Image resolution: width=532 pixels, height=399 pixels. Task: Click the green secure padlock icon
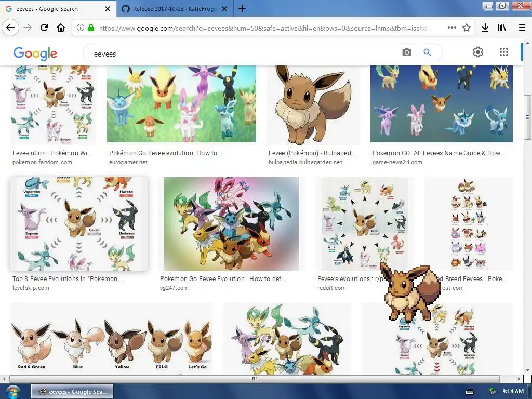tap(90, 28)
